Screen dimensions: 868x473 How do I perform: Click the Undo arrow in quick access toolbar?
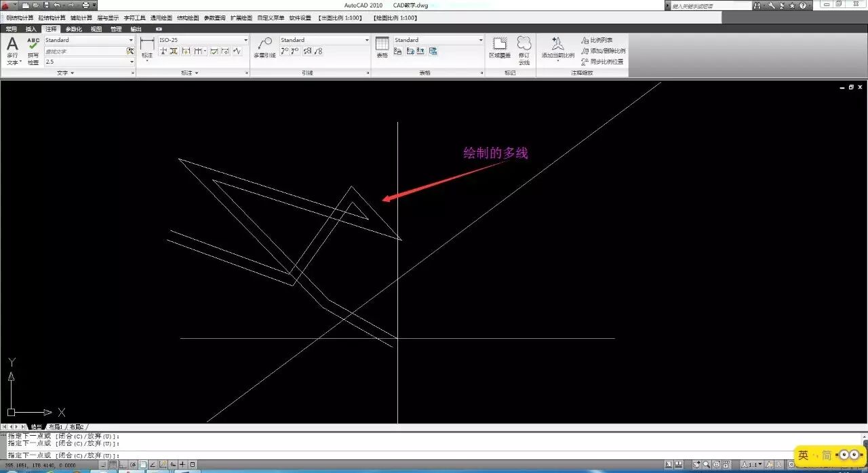click(57, 5)
